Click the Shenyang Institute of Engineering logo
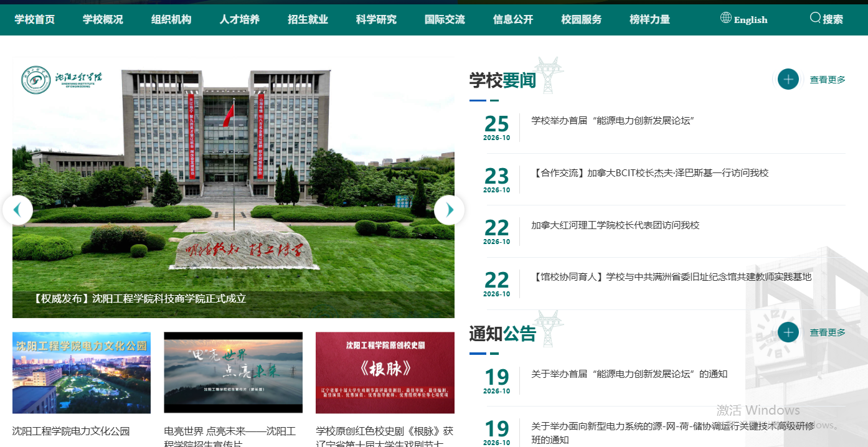 pos(62,80)
